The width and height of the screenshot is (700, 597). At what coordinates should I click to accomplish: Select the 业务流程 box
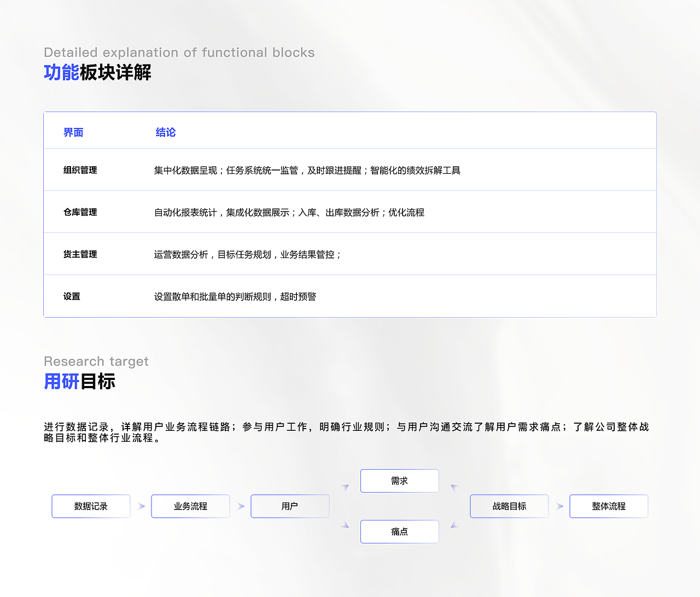(x=190, y=506)
